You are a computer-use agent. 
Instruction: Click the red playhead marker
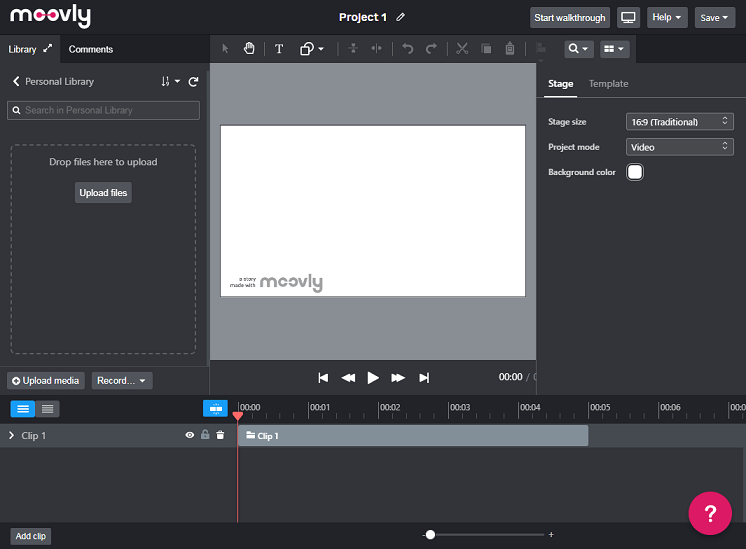[238, 416]
